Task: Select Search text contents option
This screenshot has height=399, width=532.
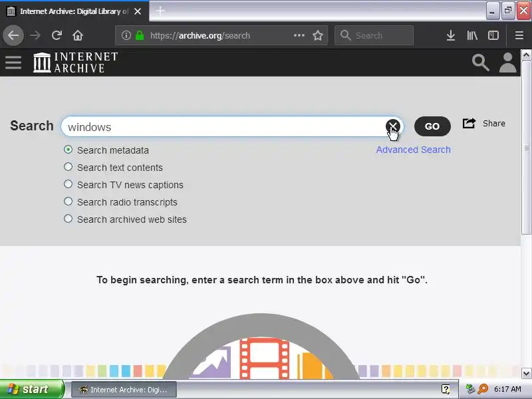Action: coord(68,167)
